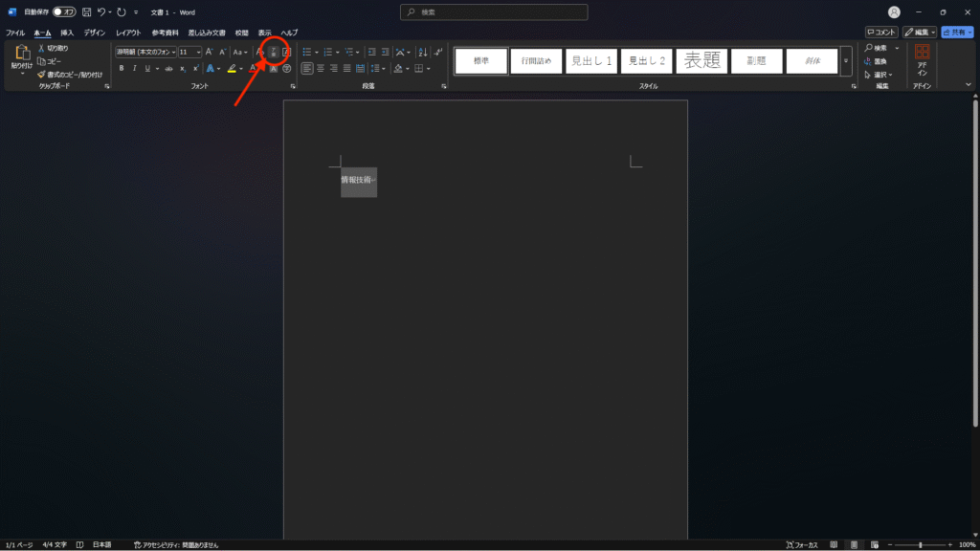Click the format painter (書式のコピー/貼り付け) icon

pyautogui.click(x=42, y=74)
